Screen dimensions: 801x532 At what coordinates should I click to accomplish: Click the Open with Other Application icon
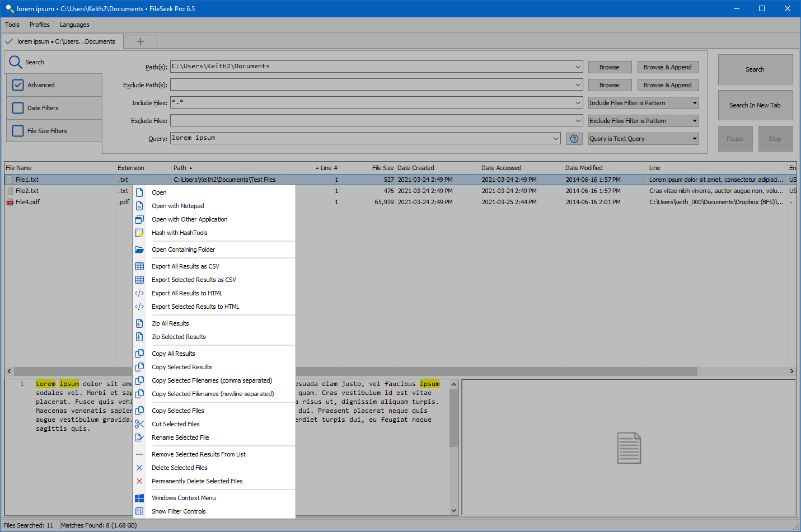pyautogui.click(x=139, y=219)
